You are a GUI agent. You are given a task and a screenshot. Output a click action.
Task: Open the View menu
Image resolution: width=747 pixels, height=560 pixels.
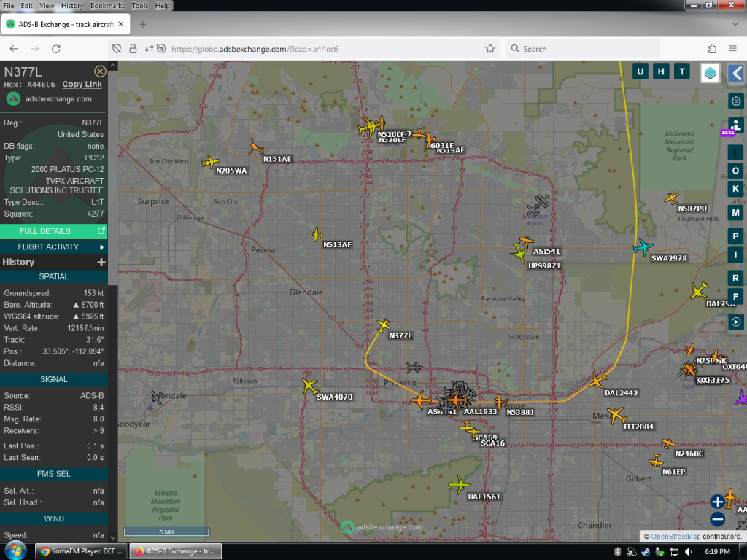[46, 6]
